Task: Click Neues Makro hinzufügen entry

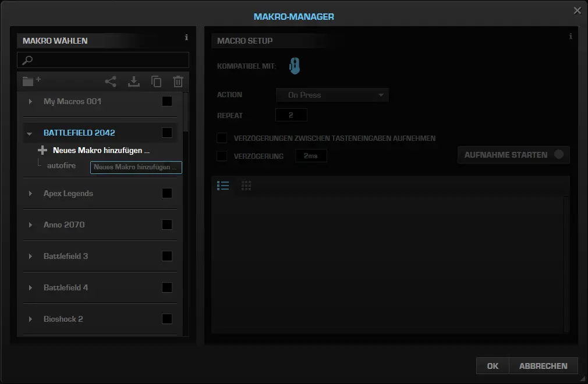Action: tap(101, 150)
